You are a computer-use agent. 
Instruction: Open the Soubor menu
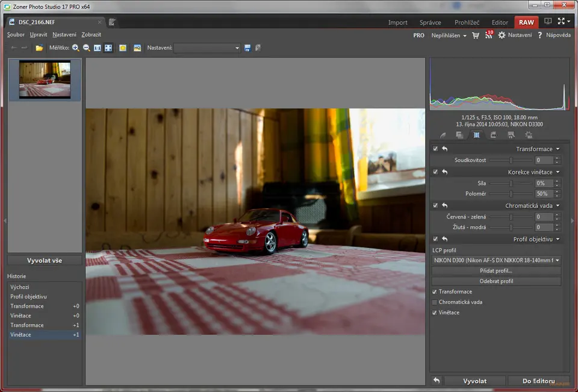click(x=16, y=35)
